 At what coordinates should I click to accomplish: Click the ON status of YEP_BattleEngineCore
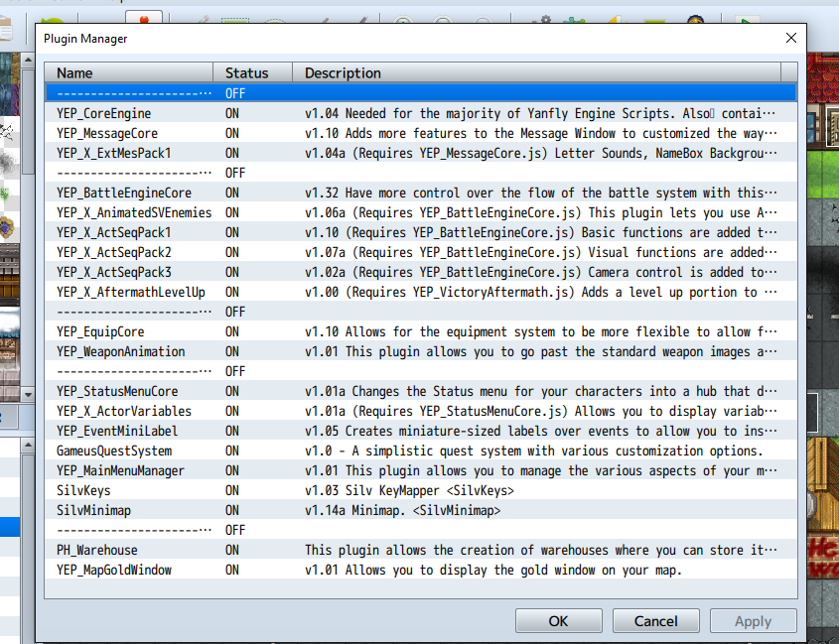232,193
